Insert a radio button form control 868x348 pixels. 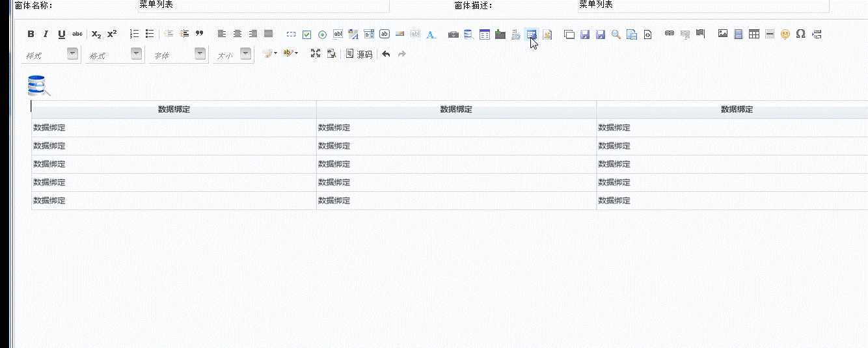click(x=322, y=34)
